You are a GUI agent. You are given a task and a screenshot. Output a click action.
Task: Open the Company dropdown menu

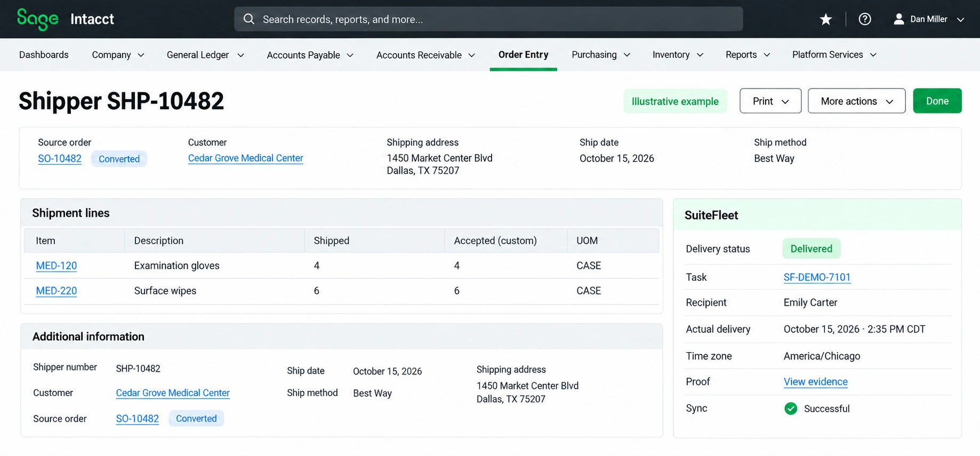pyautogui.click(x=118, y=55)
